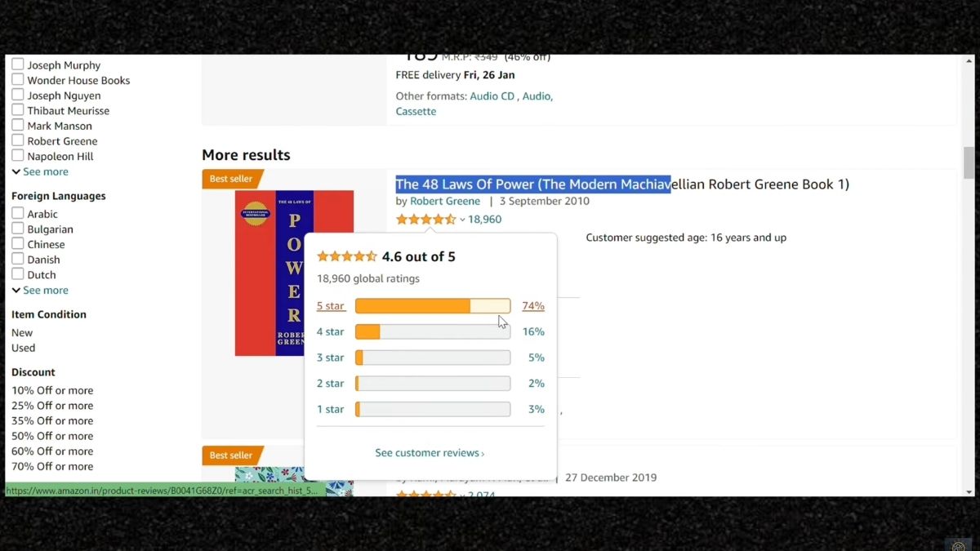
Task: Open "See customer reviews"
Action: point(430,455)
